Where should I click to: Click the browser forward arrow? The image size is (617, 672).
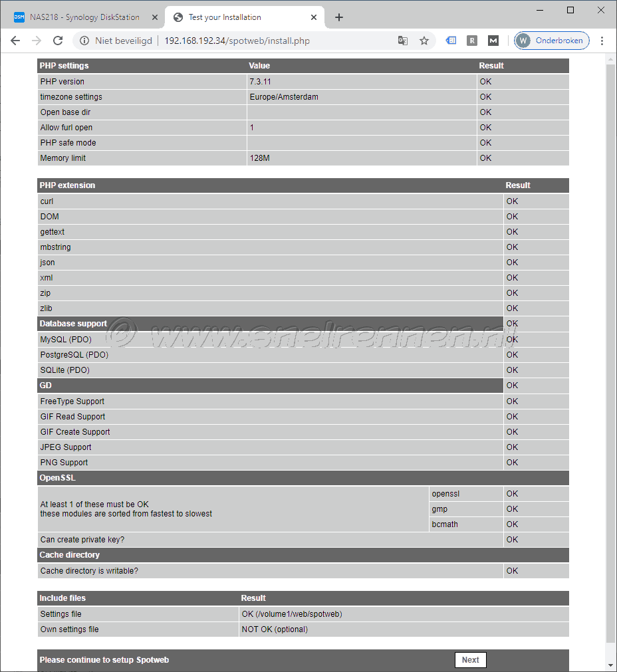click(x=37, y=41)
